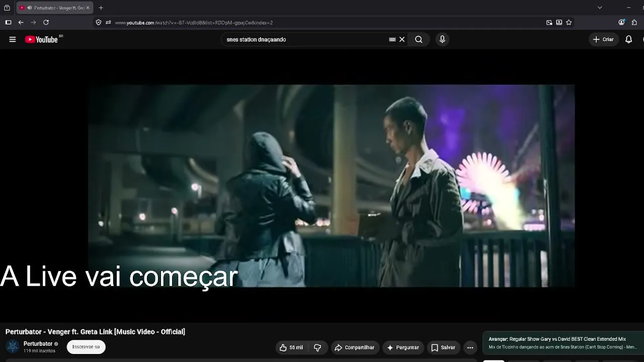Open the Perturbator channel avatar
This screenshot has width=644, height=362.
[x=13, y=346]
